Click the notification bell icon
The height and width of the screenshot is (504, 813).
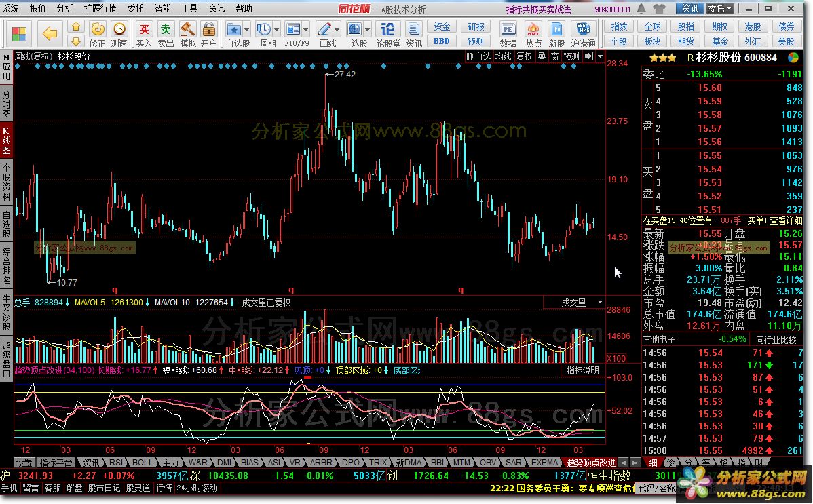tap(642, 9)
